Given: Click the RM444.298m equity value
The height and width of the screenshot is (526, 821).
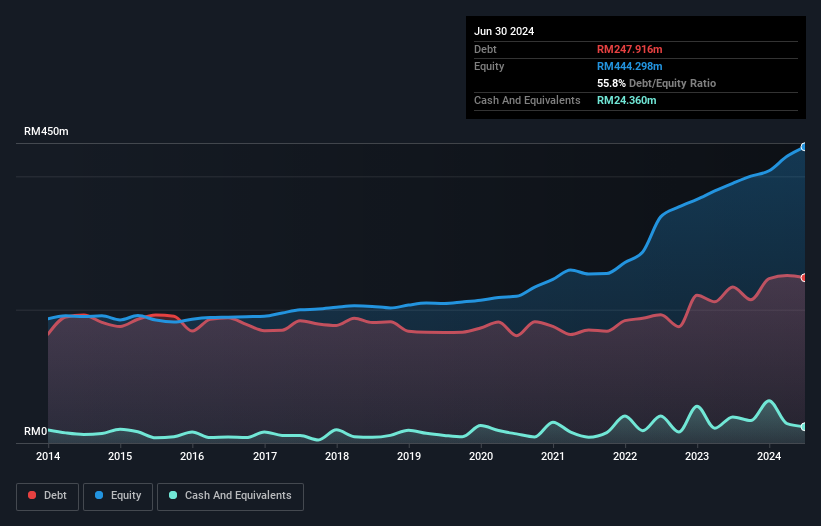Looking at the screenshot, I should click(629, 66).
